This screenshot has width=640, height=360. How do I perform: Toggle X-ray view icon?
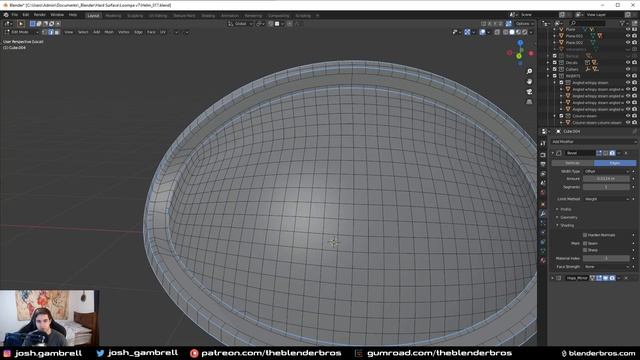click(x=497, y=32)
